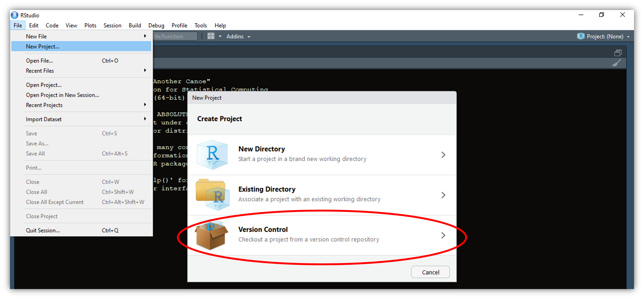The width and height of the screenshot is (644, 299).
Task: Click the New Directory R cube icon
Action: (x=212, y=155)
